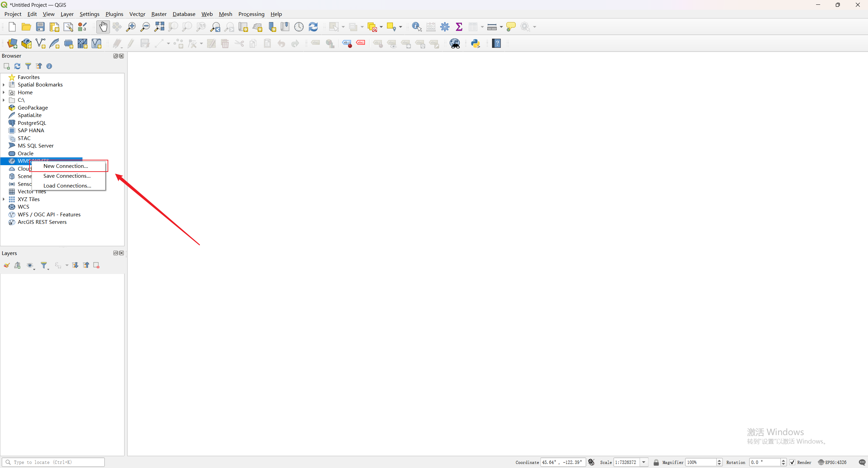Expand the Home folder node
This screenshot has height=468, width=868.
(x=4, y=92)
